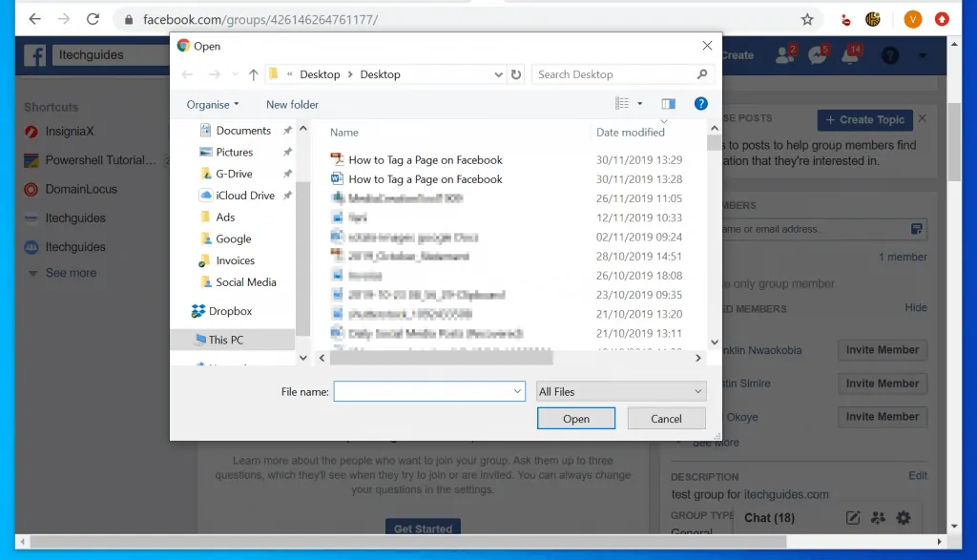Select Pictures in navigation pane
Image resolution: width=977 pixels, height=560 pixels.
point(235,152)
